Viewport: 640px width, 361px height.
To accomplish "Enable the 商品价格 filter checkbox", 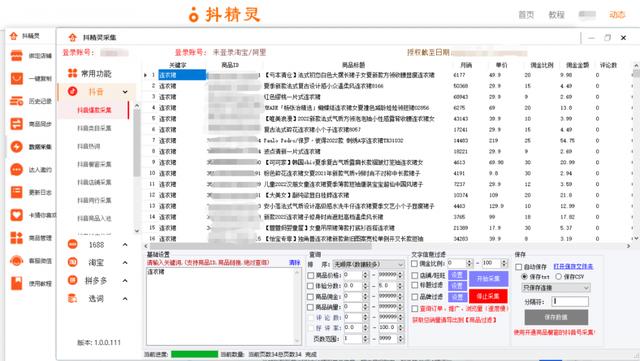I will click(x=310, y=275).
